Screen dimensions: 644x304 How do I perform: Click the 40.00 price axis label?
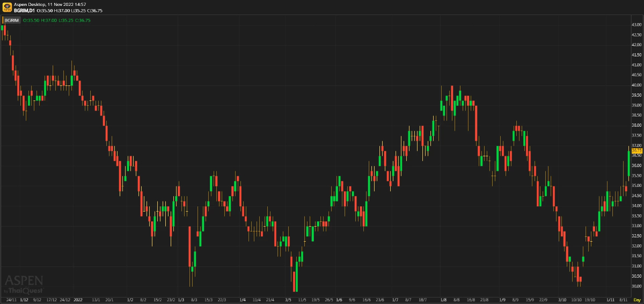point(636,85)
